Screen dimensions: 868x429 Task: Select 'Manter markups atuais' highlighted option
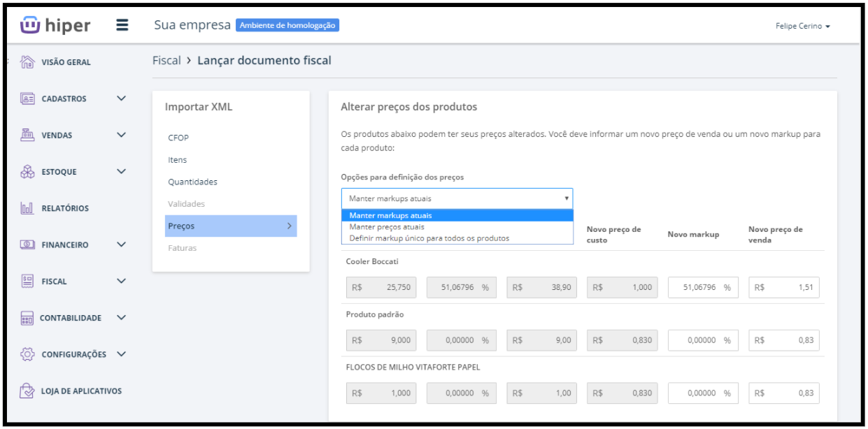coord(457,215)
